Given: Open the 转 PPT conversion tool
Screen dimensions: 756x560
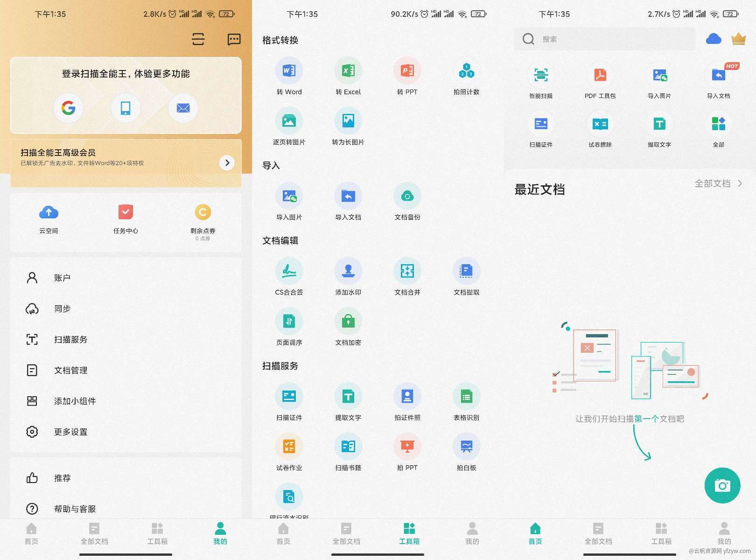Looking at the screenshot, I should click(x=407, y=77).
